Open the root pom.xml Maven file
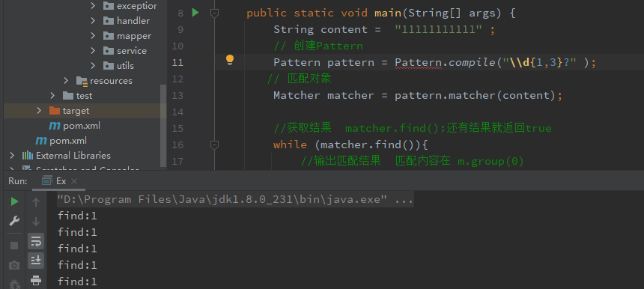 coord(61,141)
